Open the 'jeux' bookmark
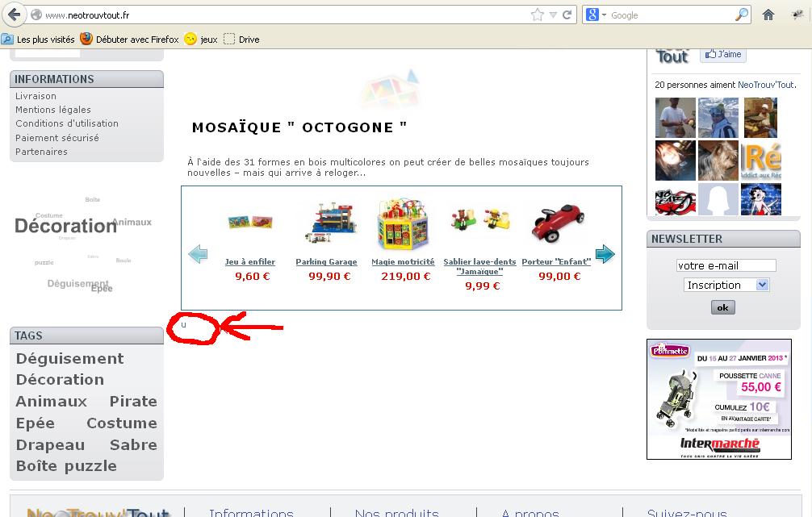 202,40
